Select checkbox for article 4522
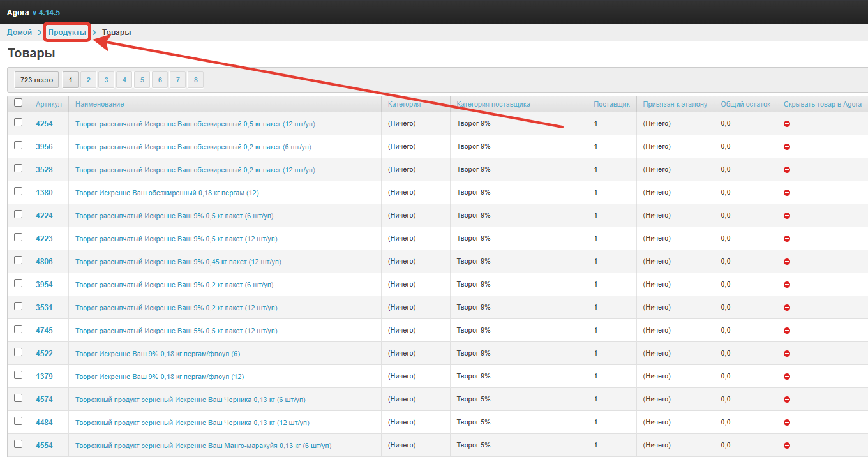The image size is (868, 457). [18, 352]
